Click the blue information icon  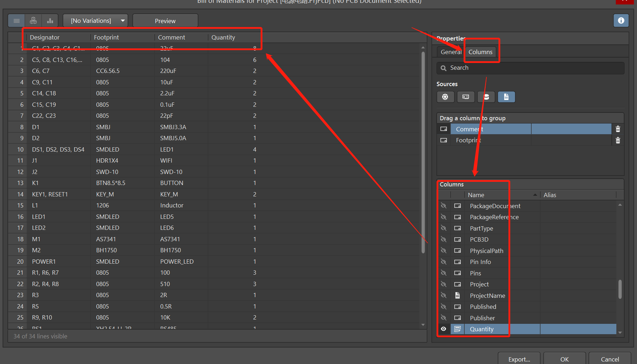pyautogui.click(x=621, y=21)
